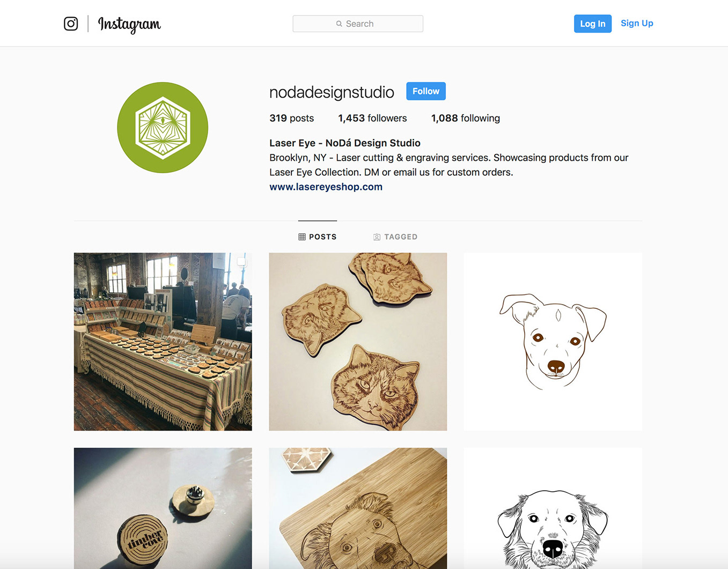This screenshot has width=728, height=569.
Task: Follow nodadesignstudio with the Follow button
Action: (x=426, y=91)
